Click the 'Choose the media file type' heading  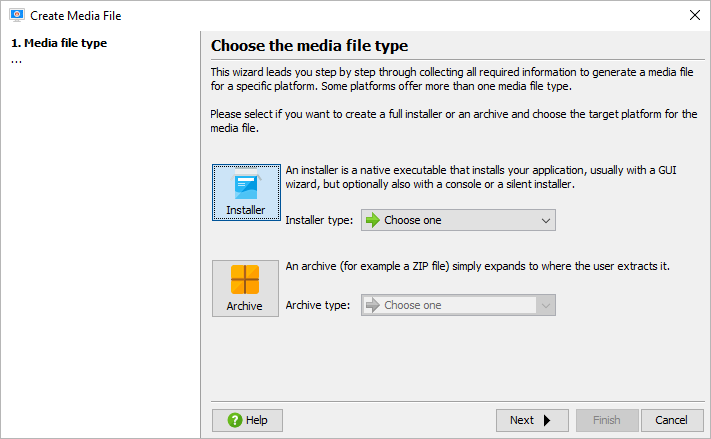(310, 46)
